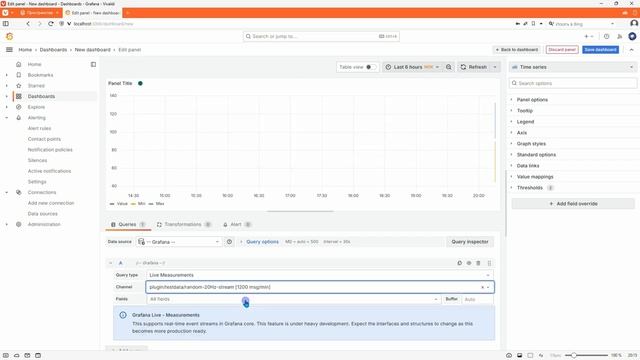This screenshot has width=640, height=360.
Task: Expand the Standard options section
Action: [x=536, y=155]
